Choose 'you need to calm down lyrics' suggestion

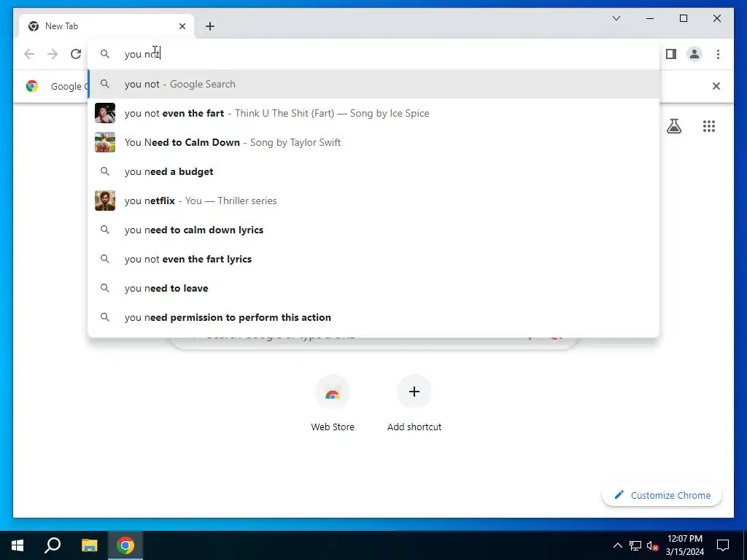[374, 230]
